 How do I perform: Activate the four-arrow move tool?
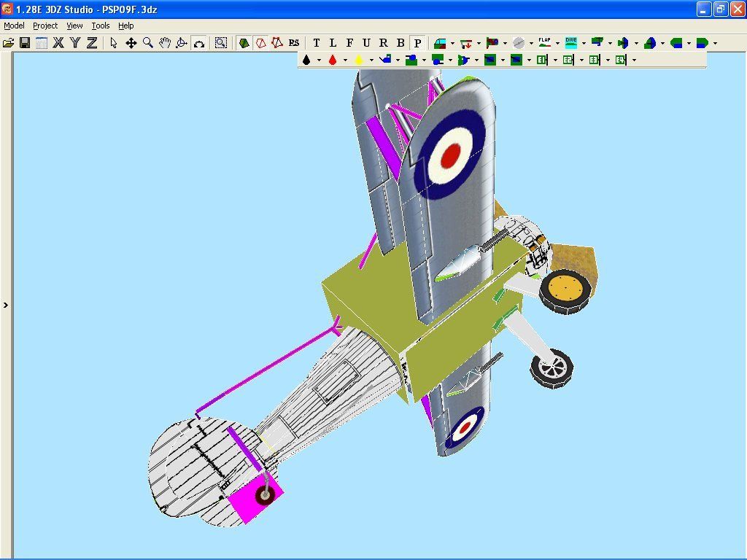coord(131,43)
